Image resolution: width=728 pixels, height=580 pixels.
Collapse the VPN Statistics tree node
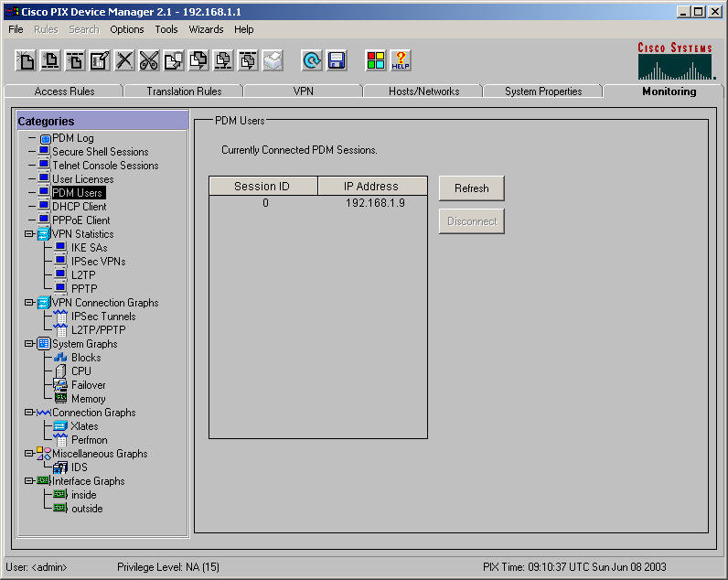click(x=29, y=233)
